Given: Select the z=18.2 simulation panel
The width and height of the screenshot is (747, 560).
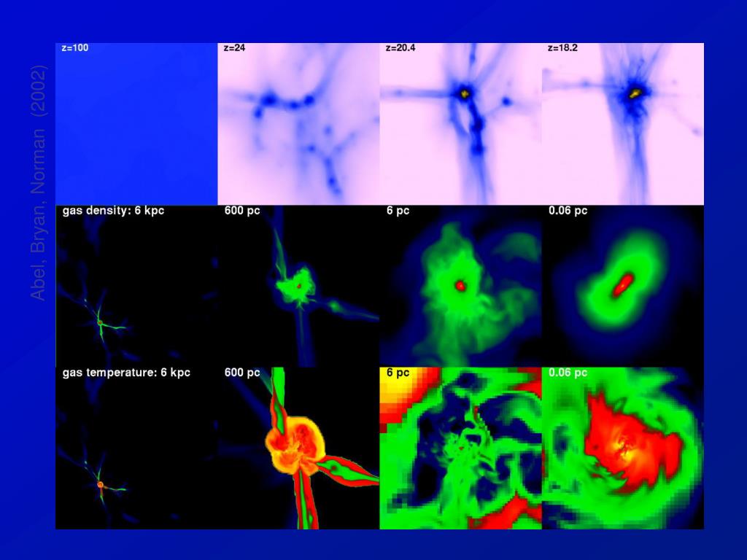Looking at the screenshot, I should (x=623, y=124).
